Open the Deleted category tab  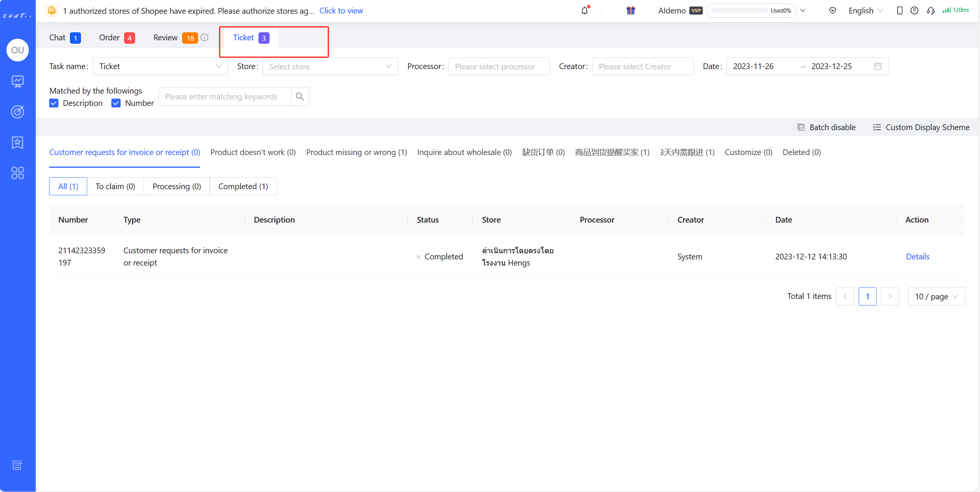coord(802,152)
